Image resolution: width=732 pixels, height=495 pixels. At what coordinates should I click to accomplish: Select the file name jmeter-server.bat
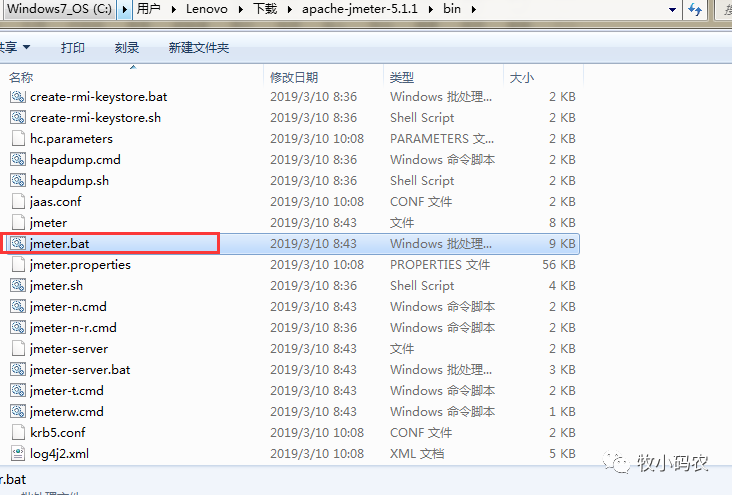point(80,370)
